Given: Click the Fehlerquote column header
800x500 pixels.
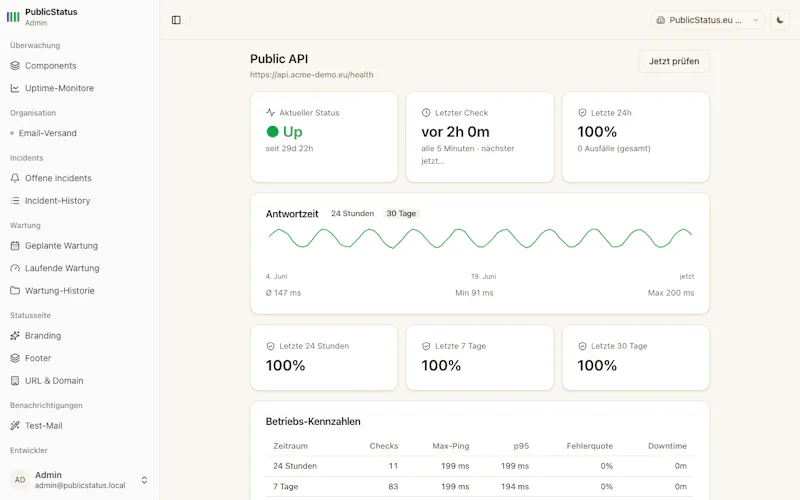Looking at the screenshot, I should point(589,445).
